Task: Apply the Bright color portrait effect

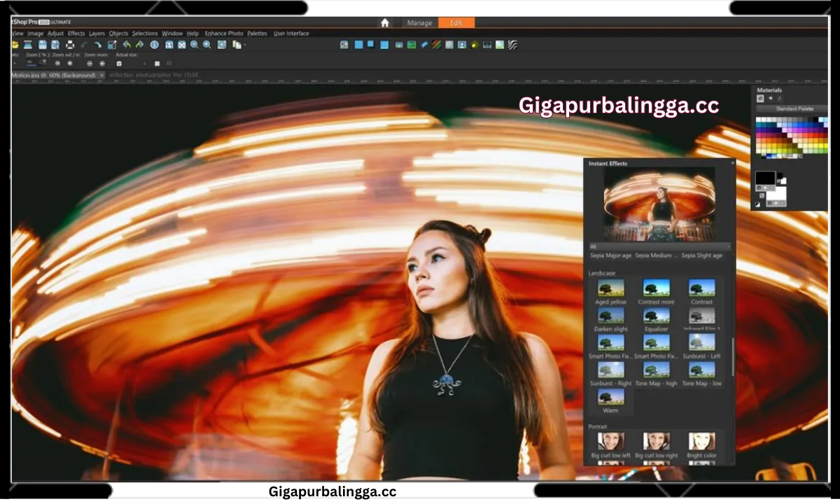Action: point(701,445)
